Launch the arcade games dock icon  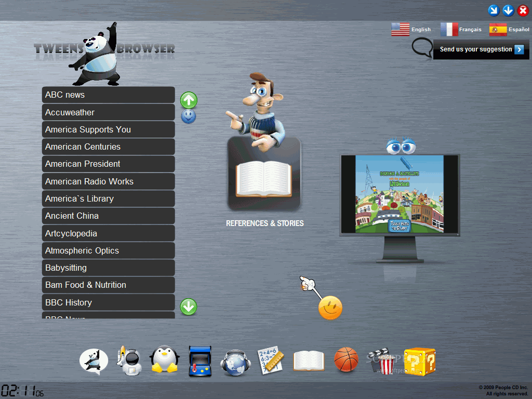pos(200,362)
